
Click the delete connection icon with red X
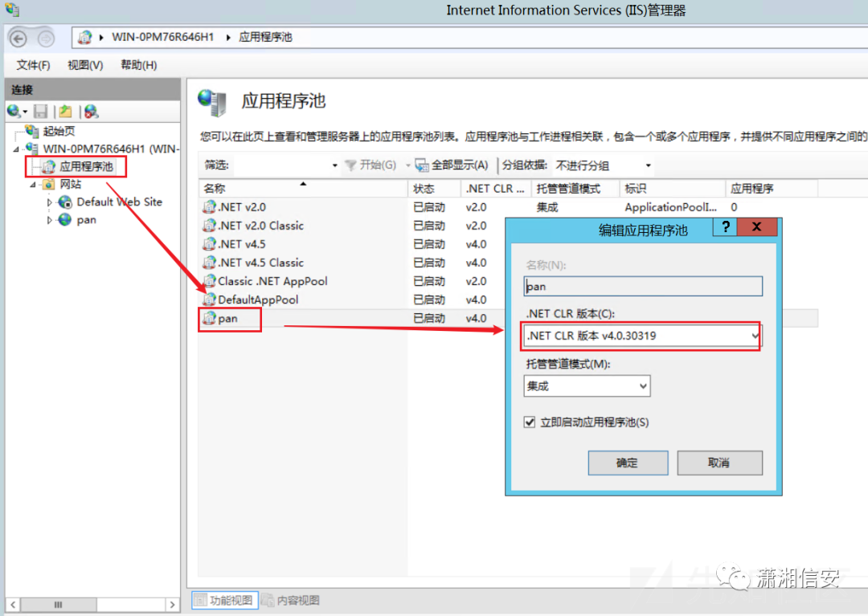click(91, 112)
